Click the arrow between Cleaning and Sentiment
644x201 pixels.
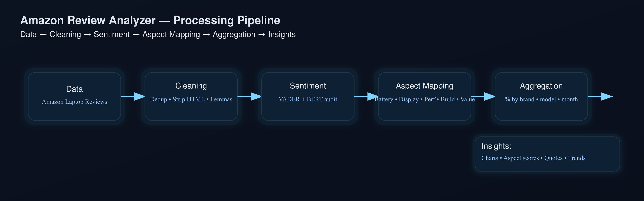(x=249, y=96)
